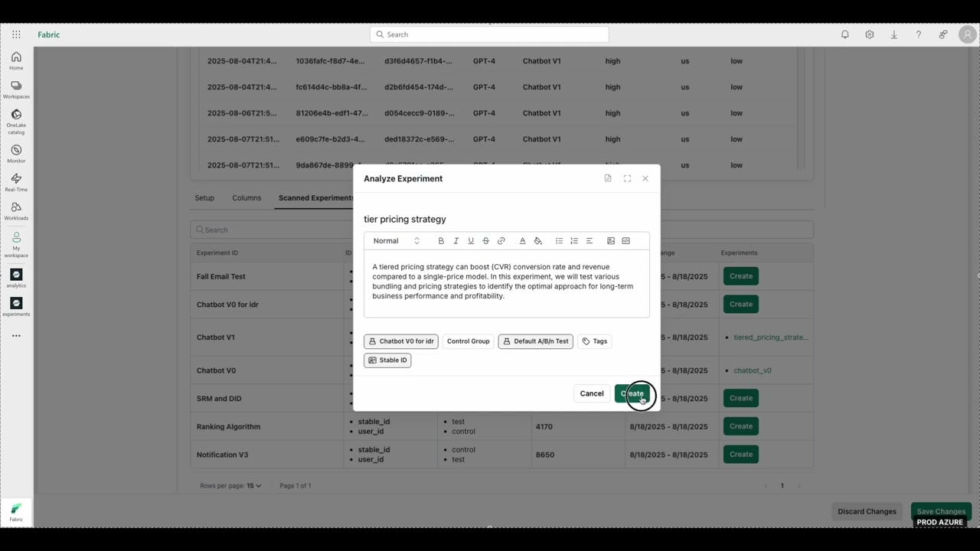This screenshot has width=980, height=551.
Task: Insert a hyperlink using the link icon
Action: pyautogui.click(x=501, y=241)
